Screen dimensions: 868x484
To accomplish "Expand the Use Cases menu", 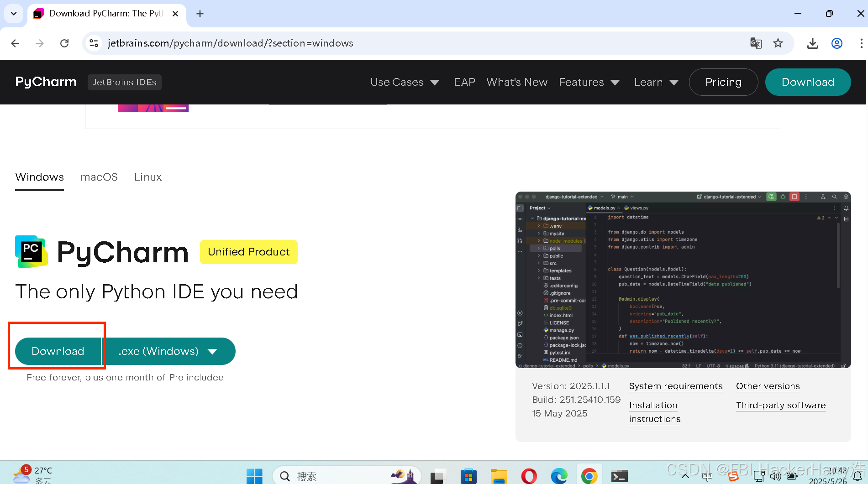I will point(405,82).
